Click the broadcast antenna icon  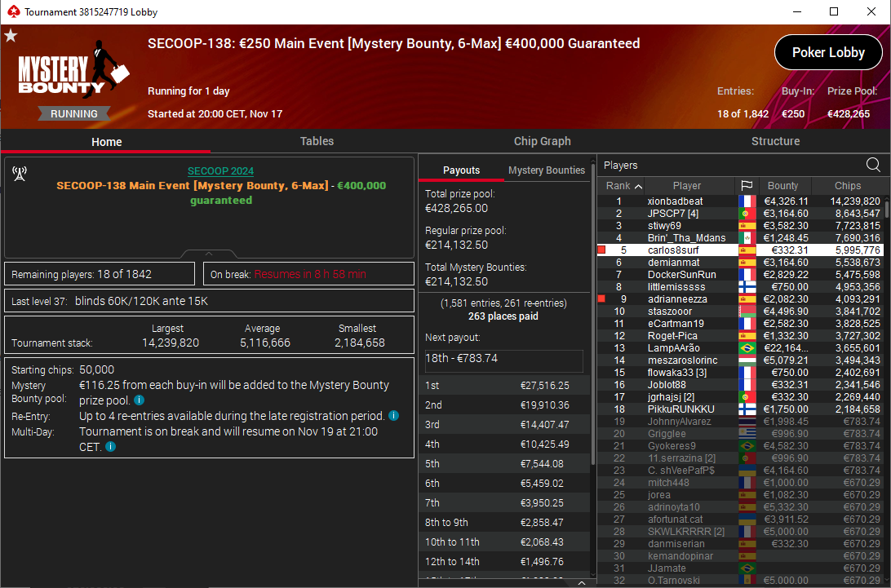click(20, 174)
